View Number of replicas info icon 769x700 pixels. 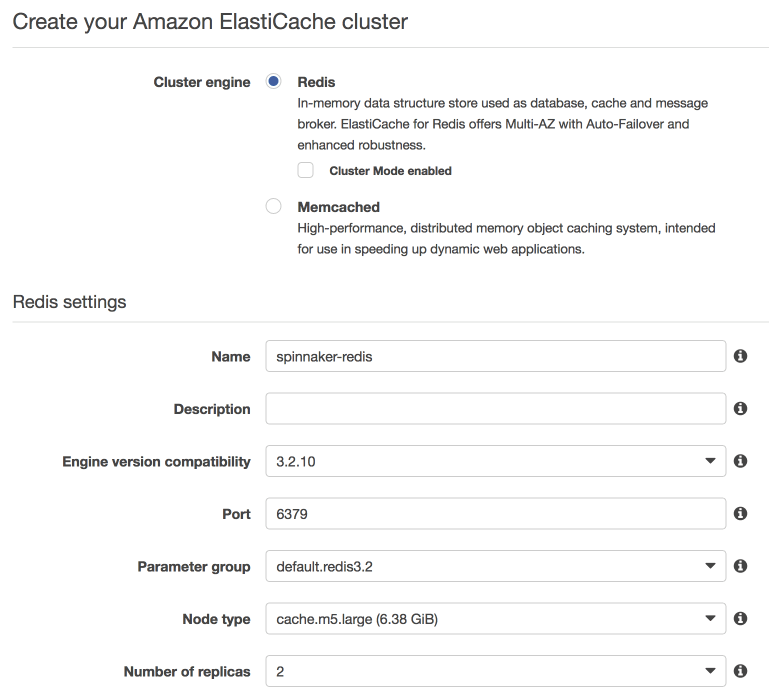coord(740,670)
